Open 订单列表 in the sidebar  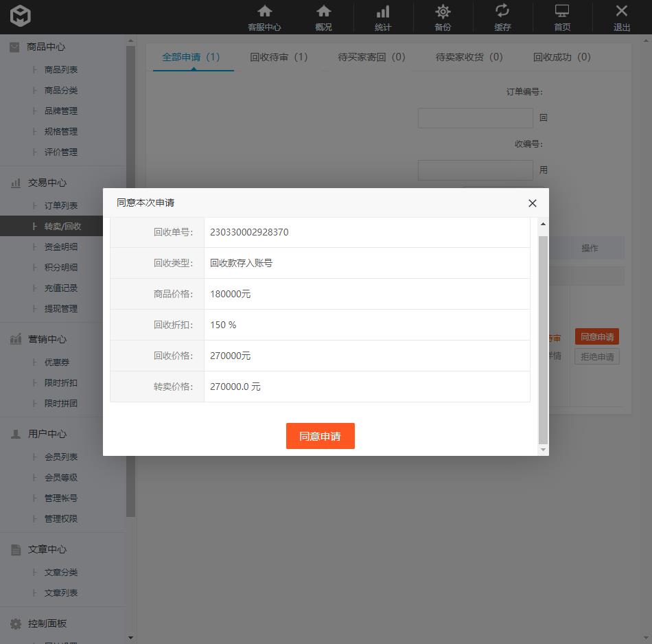60,205
